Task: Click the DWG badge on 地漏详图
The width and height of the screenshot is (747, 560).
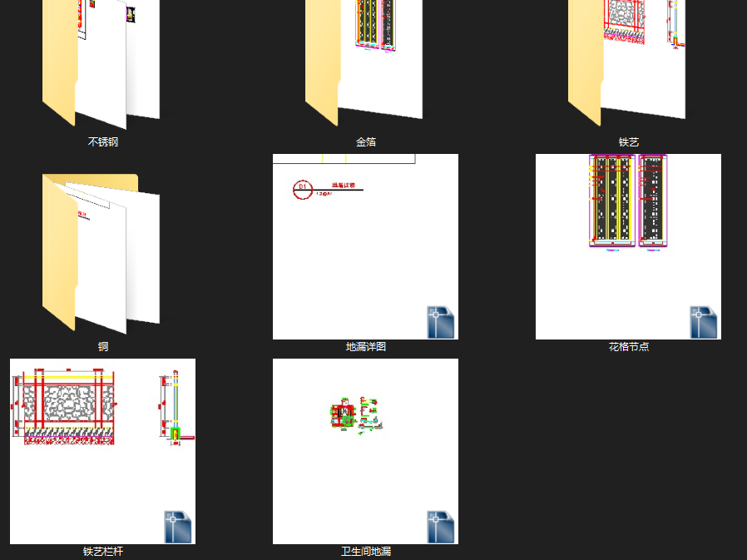Action: tap(441, 322)
